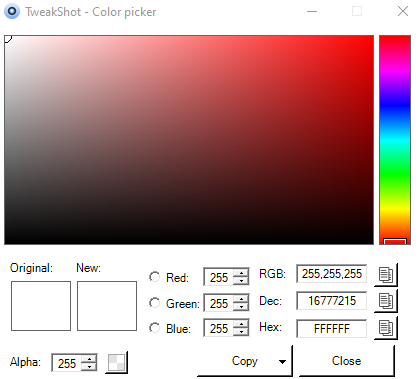Select the Blue radio button
The height and width of the screenshot is (379, 418).
point(154,328)
